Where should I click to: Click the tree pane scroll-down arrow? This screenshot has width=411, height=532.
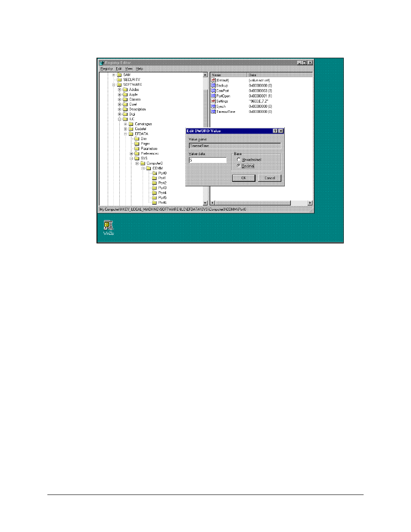tap(205, 202)
